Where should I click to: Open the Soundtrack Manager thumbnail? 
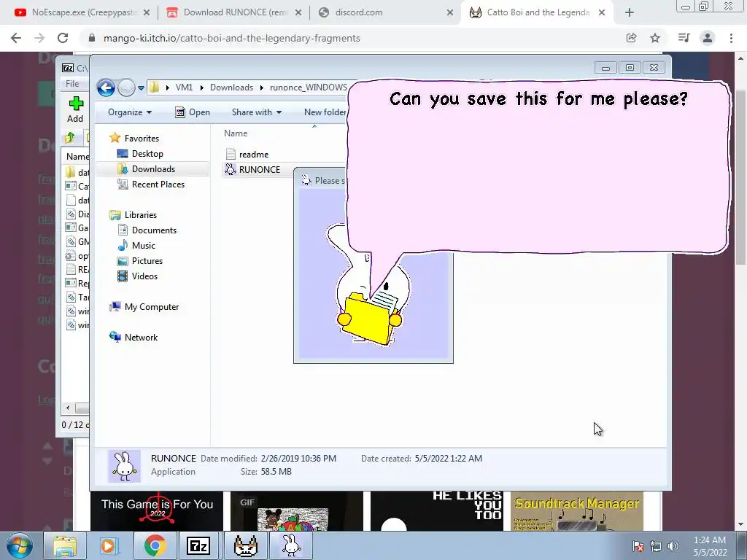pos(577,511)
